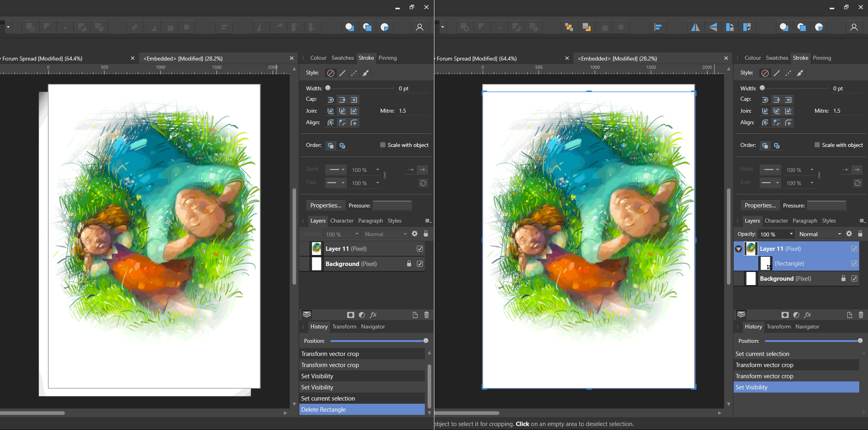This screenshot has width=868, height=430.
Task: Close Forum Spread tab in right window
Action: pos(567,58)
